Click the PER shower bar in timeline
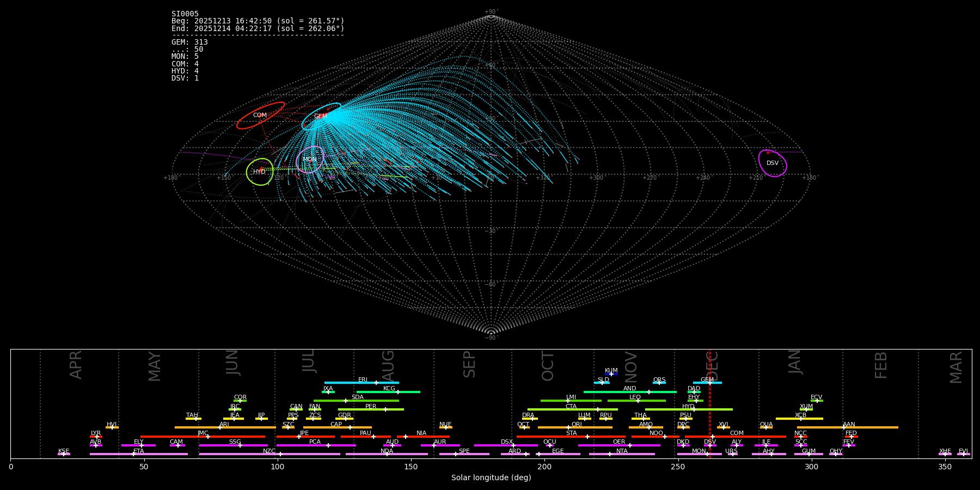This screenshot has width=980, height=490. pyautogui.click(x=371, y=409)
